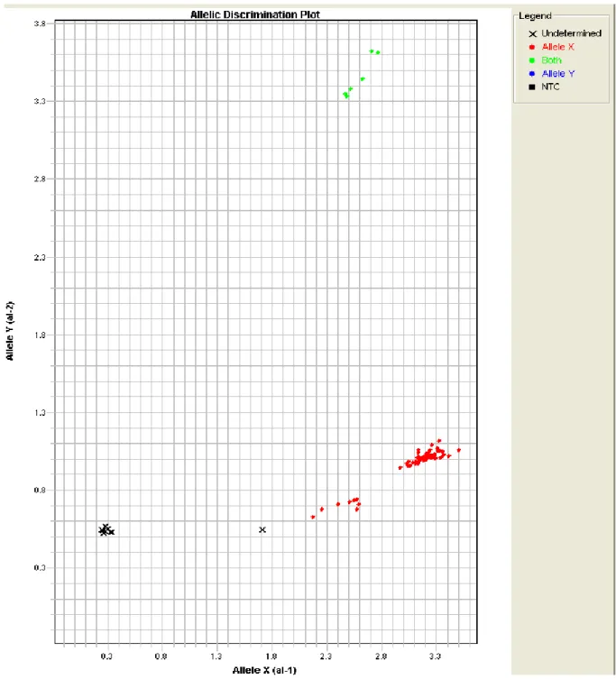
Task: Click the 'Allele Y (al-2)' axis label
Action: 10,331
